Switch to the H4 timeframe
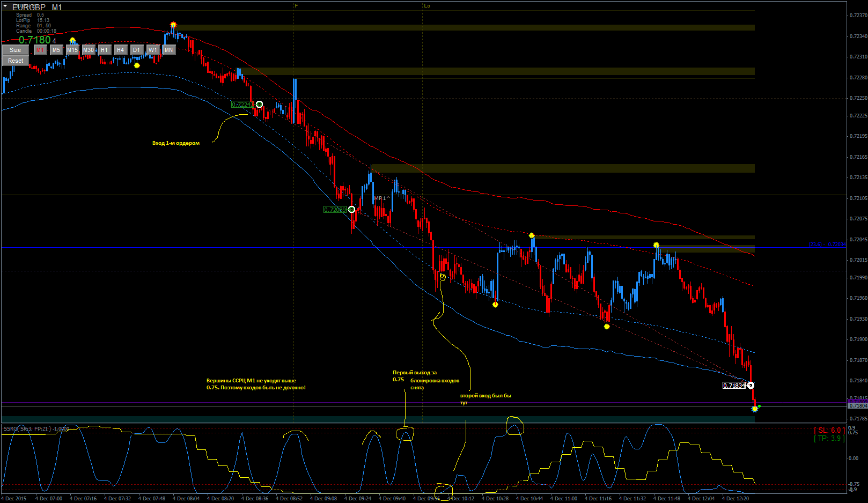This screenshot has height=503, width=868. (x=121, y=50)
